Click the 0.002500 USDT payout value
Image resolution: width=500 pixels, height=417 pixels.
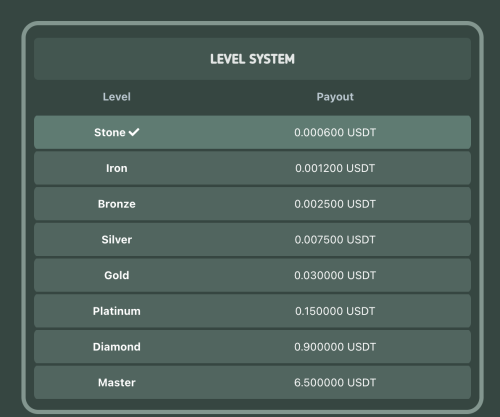pyautogui.click(x=335, y=204)
